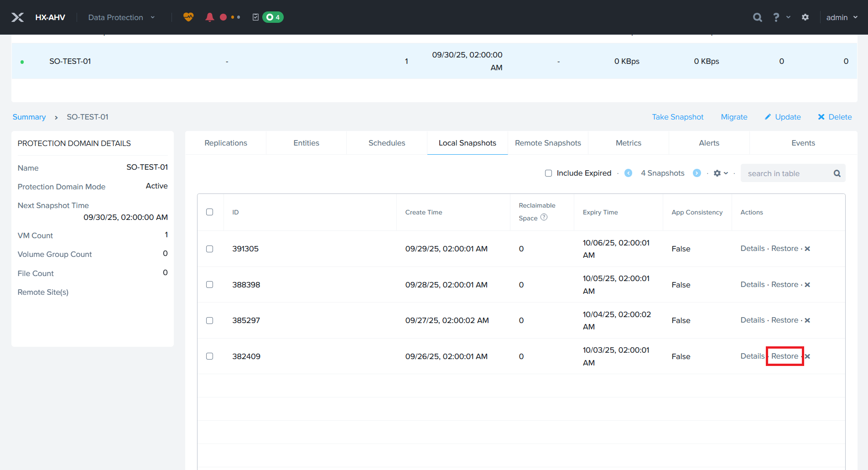The image size is (868, 470).
Task: Go to next snapshots page arrow
Action: 696,173
